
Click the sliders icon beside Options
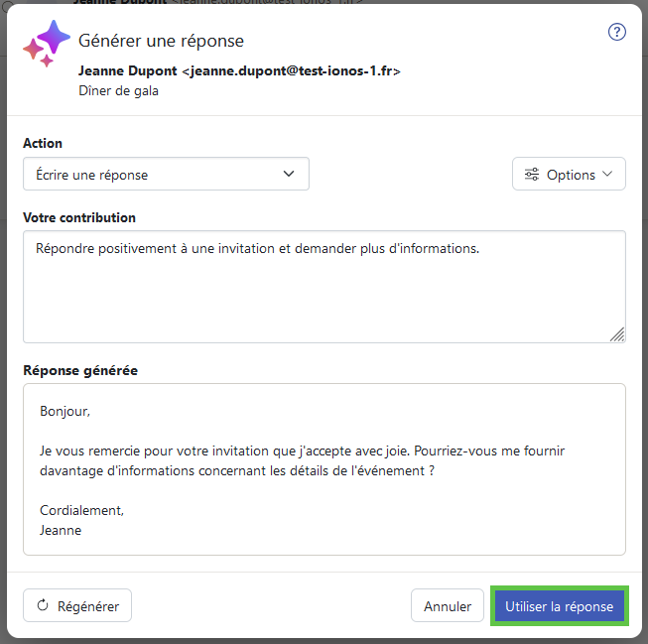coord(532,175)
